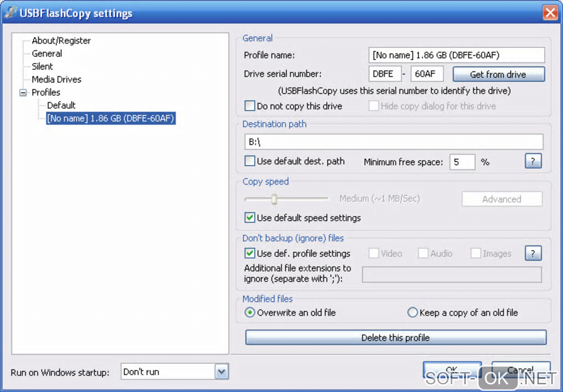Cancel the settings dialog

point(521,370)
